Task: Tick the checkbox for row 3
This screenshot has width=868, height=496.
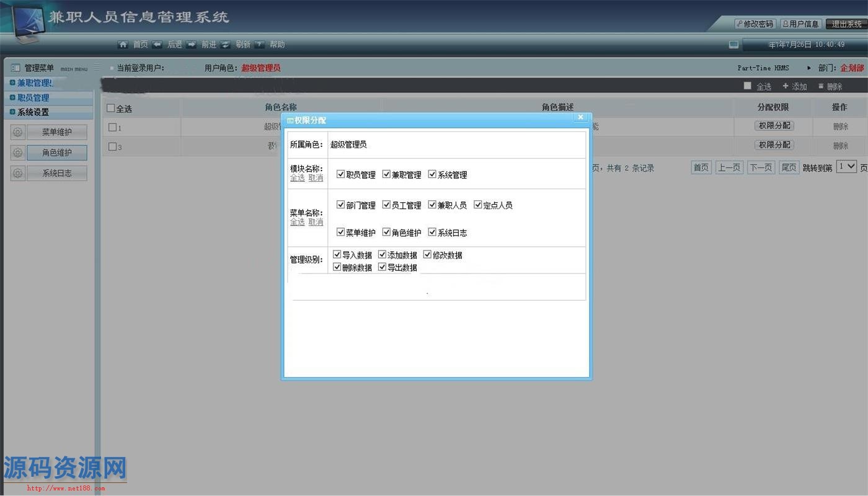Action: [x=112, y=146]
